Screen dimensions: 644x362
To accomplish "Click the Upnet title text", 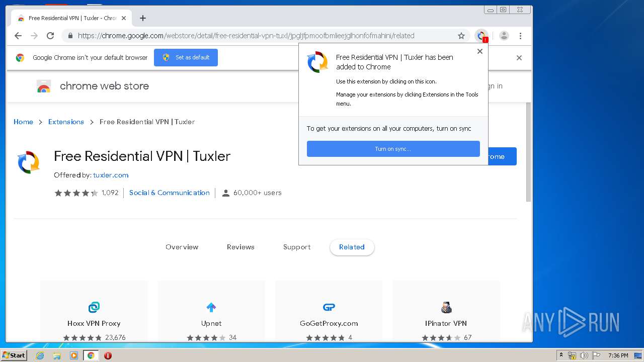I will pyautogui.click(x=211, y=323).
